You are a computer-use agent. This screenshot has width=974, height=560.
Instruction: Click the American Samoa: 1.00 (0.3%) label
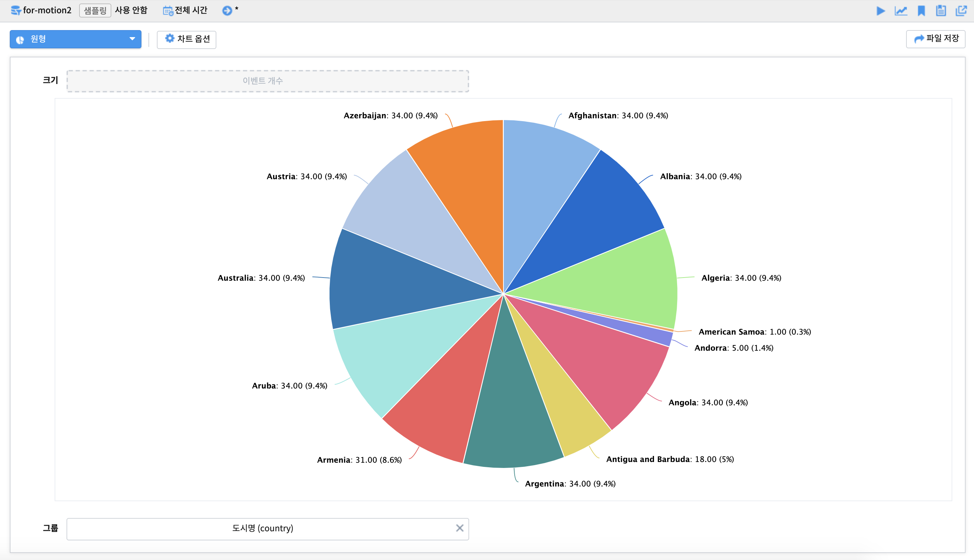[x=755, y=332]
